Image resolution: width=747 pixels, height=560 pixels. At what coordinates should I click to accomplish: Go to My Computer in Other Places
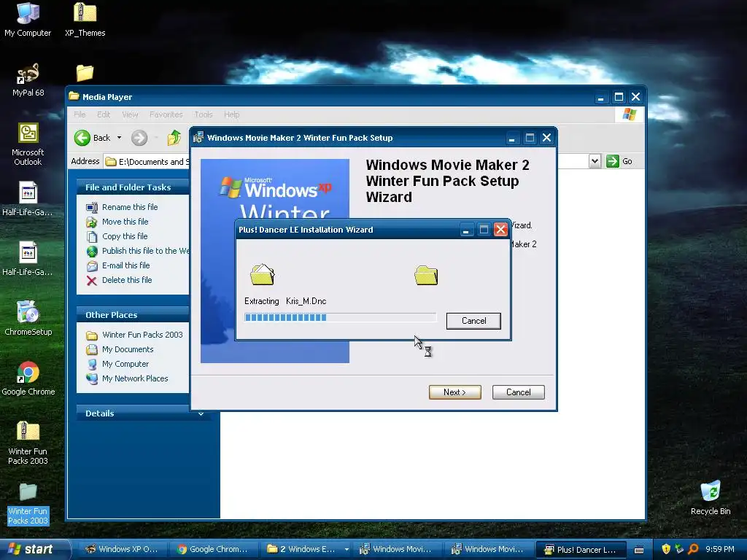coord(125,365)
